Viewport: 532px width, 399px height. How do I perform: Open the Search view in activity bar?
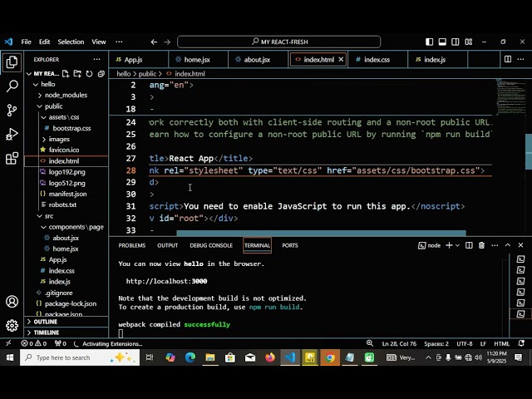[12, 86]
